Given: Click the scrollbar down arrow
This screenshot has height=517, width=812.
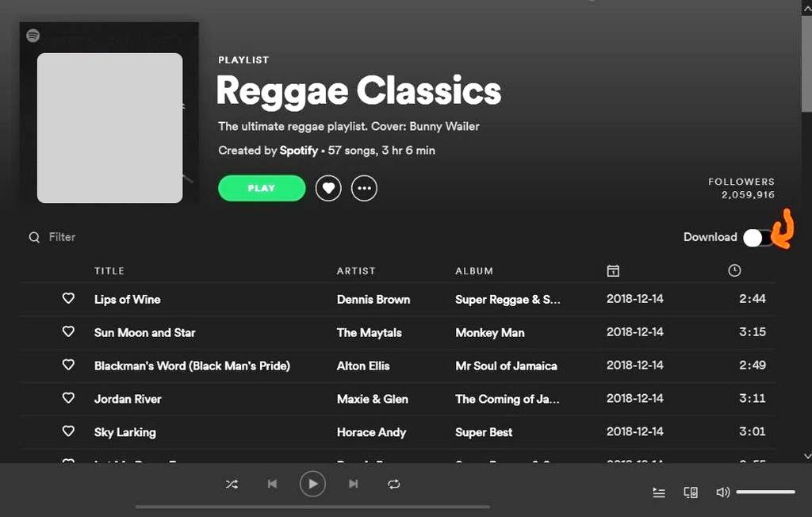Looking at the screenshot, I should point(806,456).
